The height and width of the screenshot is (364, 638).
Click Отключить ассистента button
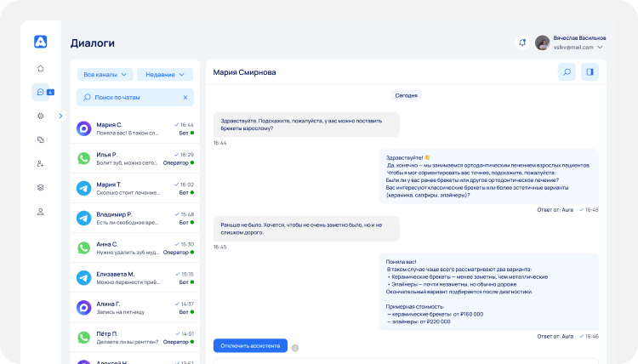tap(250, 345)
